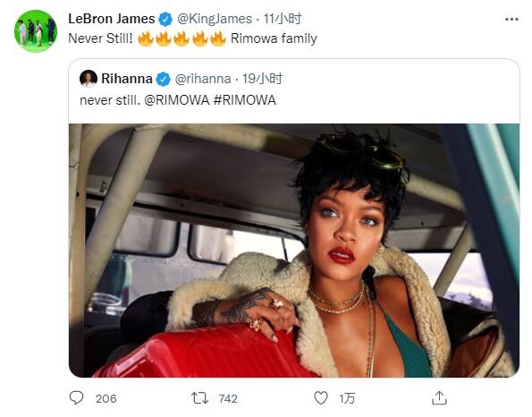Viewport: 532px width, 417px height.
Task: Click Rihanna's small profile avatar
Action: point(89,79)
